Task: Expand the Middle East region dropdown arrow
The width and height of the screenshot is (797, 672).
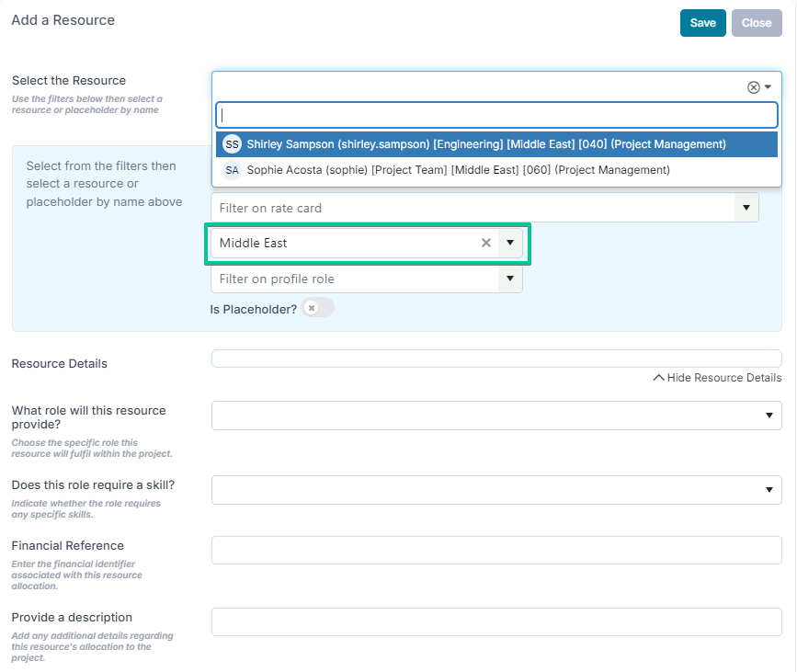Action: click(510, 243)
